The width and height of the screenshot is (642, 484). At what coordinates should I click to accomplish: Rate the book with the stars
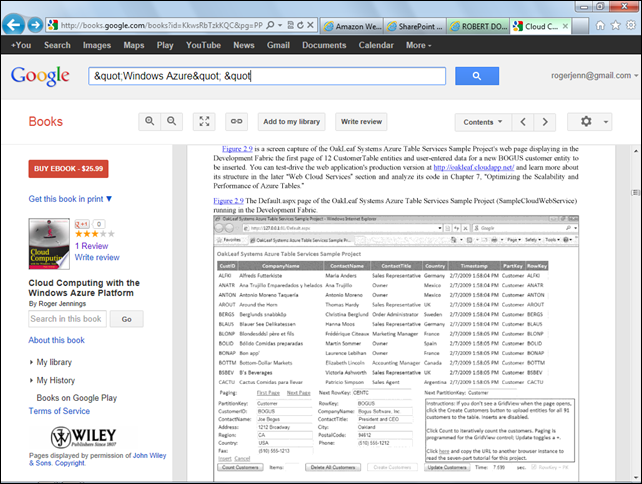point(95,234)
